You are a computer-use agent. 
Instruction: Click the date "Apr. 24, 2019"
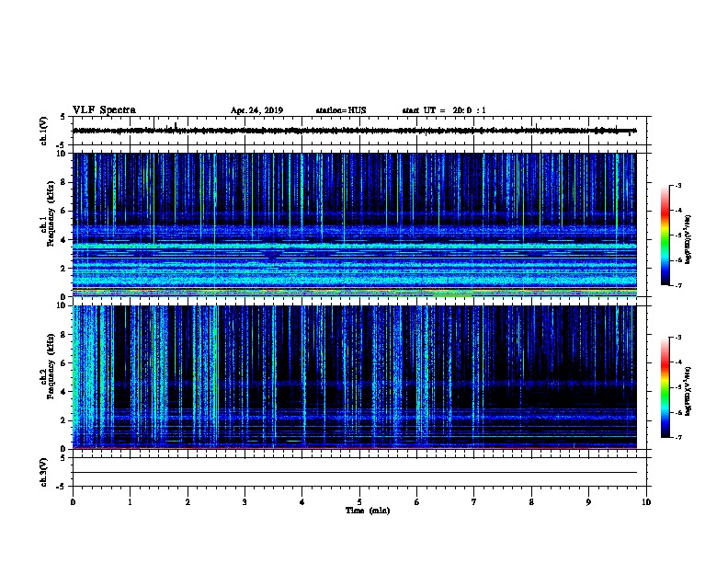tap(256, 110)
